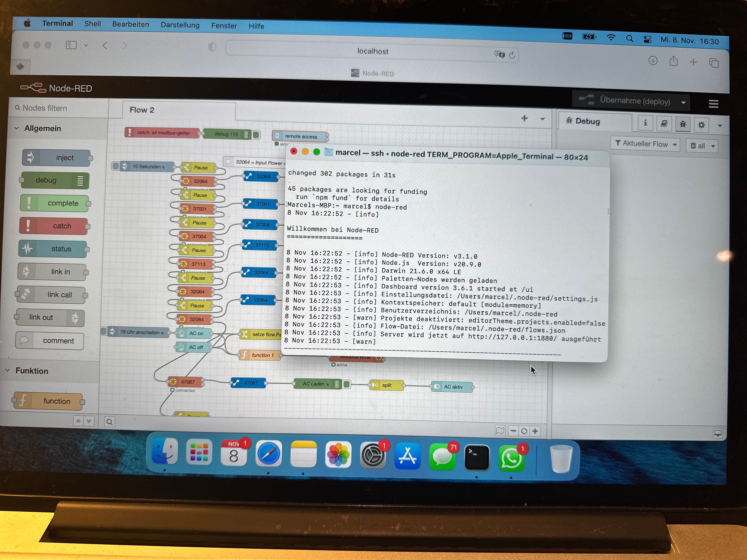Click search flows magnifier below canvas
The height and width of the screenshot is (560, 747).
110,422
